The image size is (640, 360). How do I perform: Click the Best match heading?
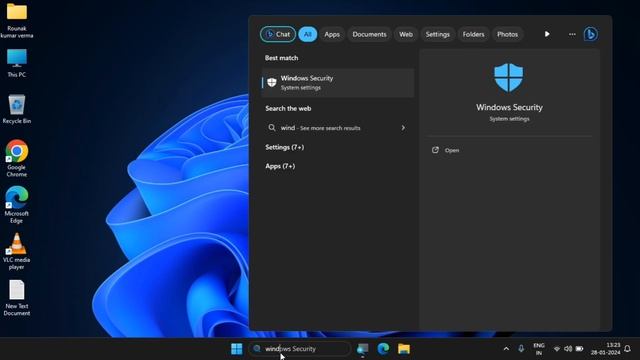[281, 58]
